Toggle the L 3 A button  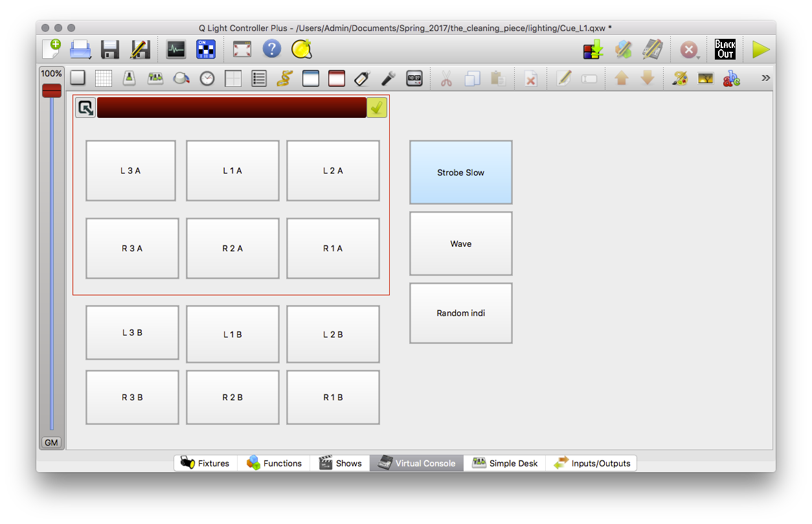(131, 170)
